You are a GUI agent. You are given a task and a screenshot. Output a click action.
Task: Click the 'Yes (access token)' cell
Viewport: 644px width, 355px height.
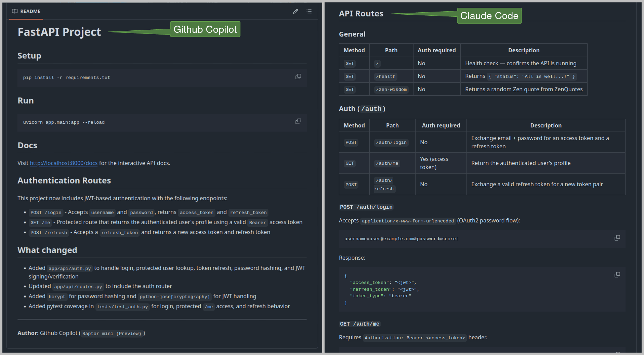pyautogui.click(x=441, y=163)
